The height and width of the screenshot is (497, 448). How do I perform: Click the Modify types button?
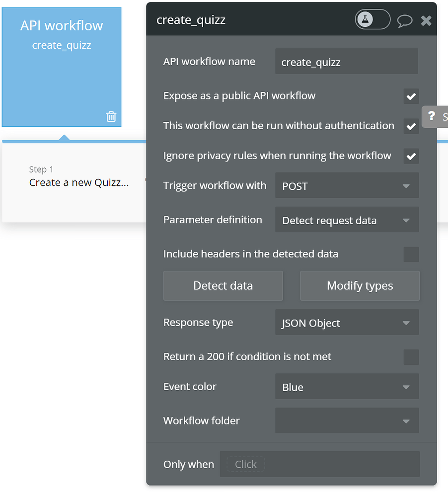(x=360, y=286)
